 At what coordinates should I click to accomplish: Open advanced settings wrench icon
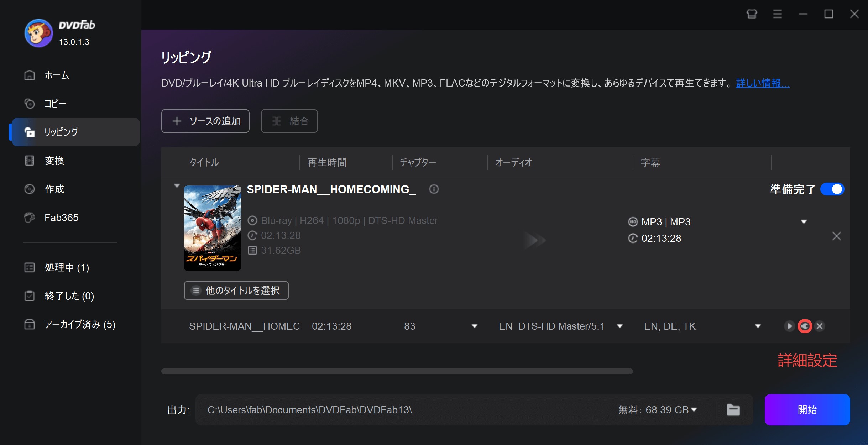[805, 326]
